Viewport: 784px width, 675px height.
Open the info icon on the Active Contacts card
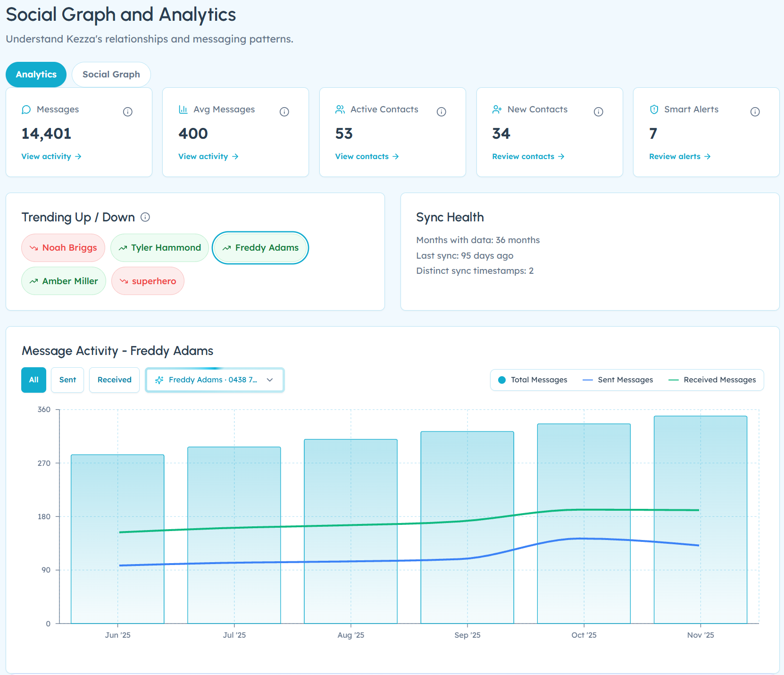click(442, 112)
